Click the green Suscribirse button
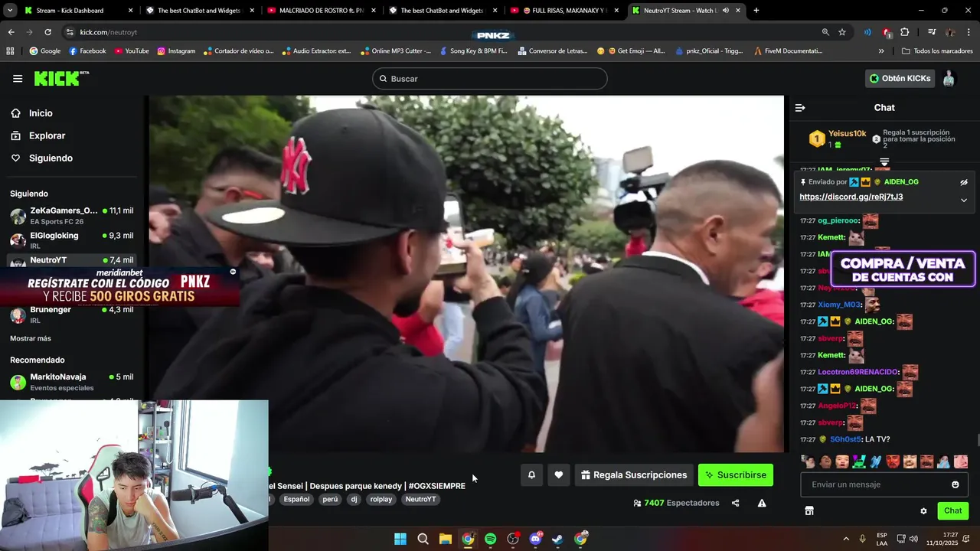Screen dimensions: 980x551 coord(736,475)
